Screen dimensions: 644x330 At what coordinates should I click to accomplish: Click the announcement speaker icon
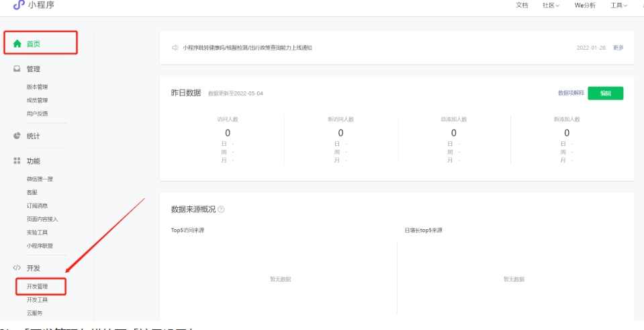175,48
